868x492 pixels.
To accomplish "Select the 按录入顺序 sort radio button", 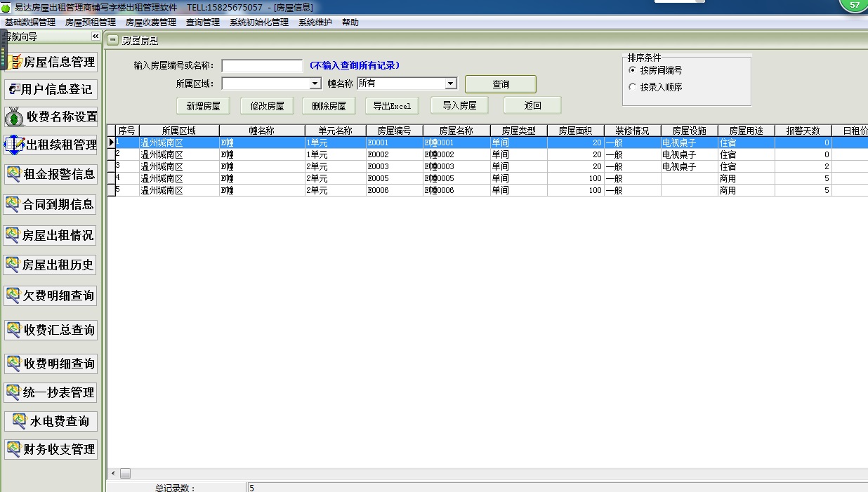I will coord(633,87).
